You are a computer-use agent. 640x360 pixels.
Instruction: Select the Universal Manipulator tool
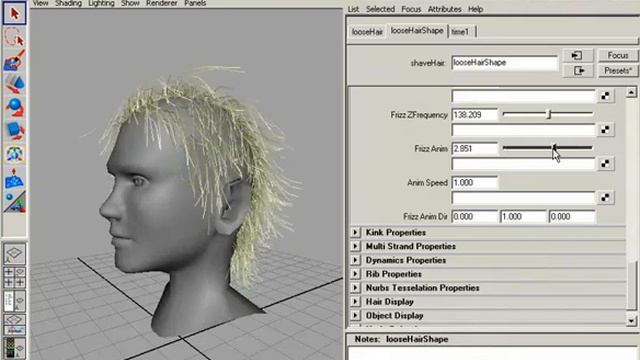tap(14, 154)
